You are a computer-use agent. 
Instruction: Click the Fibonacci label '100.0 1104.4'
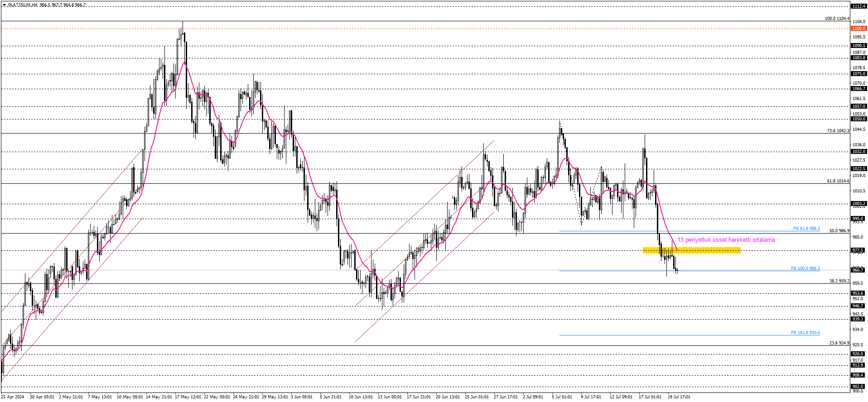tap(837, 19)
